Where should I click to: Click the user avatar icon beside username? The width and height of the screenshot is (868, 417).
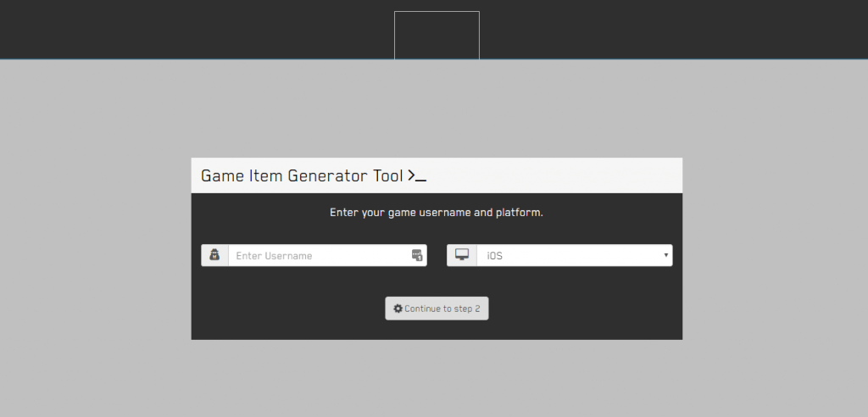[x=214, y=255]
